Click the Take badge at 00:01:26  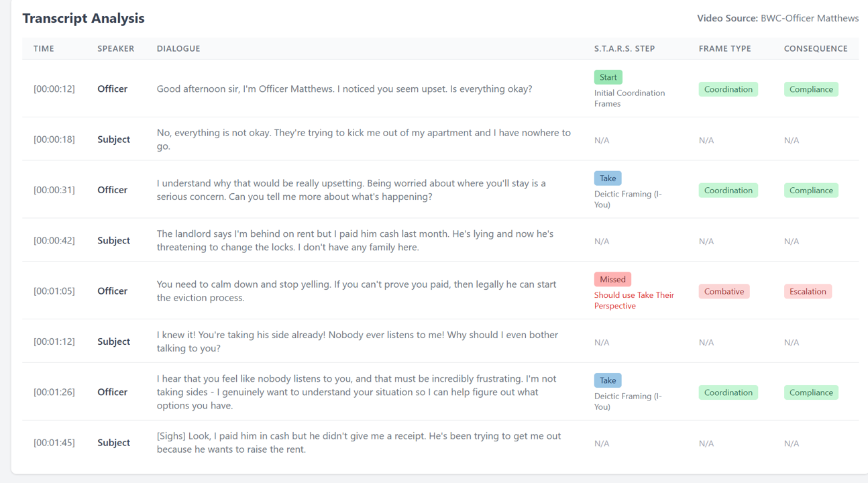(x=608, y=380)
